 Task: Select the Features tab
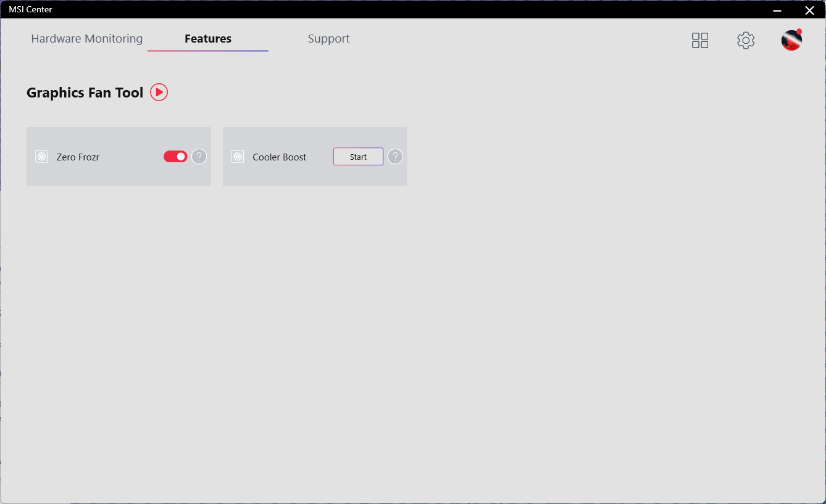208,39
